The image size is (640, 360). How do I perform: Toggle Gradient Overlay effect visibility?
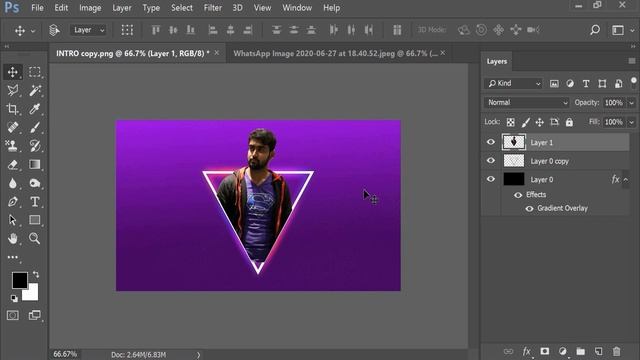pos(529,209)
